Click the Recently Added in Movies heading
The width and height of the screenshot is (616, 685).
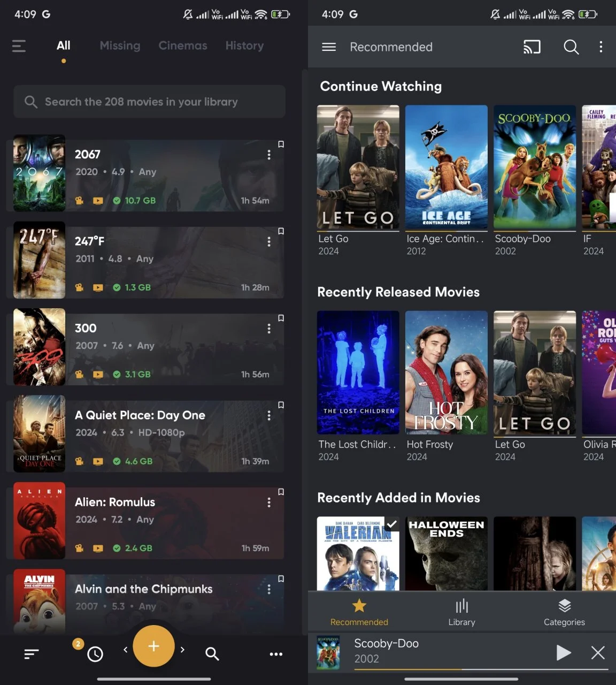click(398, 498)
